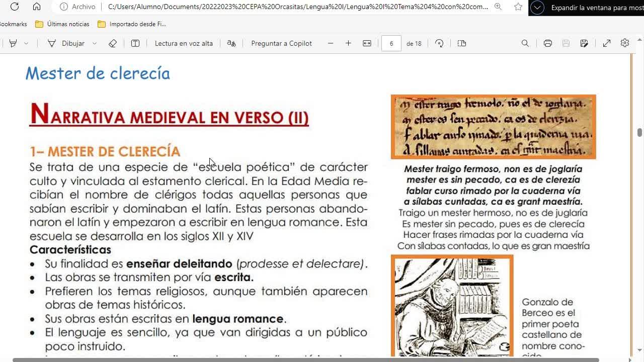This screenshot has height=362, width=644.
Task: Click the text de 18 page count
Action: [x=414, y=44]
